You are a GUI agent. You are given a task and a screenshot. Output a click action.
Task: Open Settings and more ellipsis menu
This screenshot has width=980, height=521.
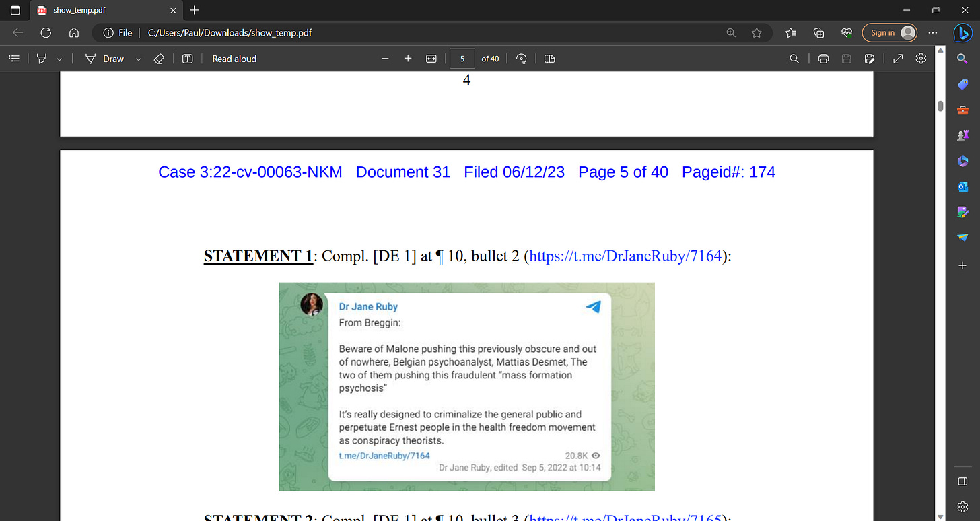(x=933, y=32)
